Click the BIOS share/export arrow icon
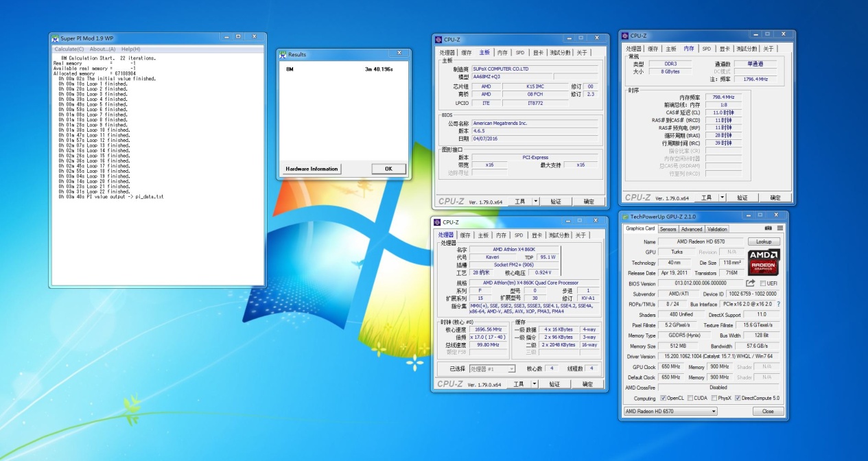Screen dimensions: 868x461 pos(751,283)
